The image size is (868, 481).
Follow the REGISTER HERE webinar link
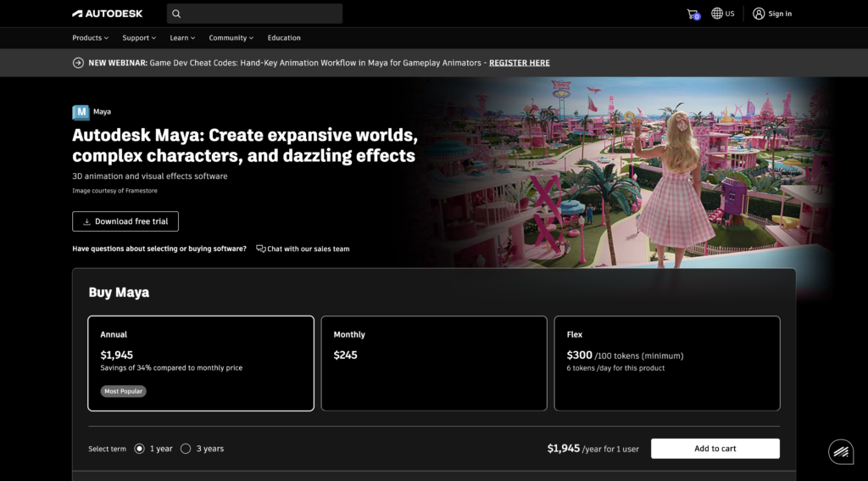519,63
